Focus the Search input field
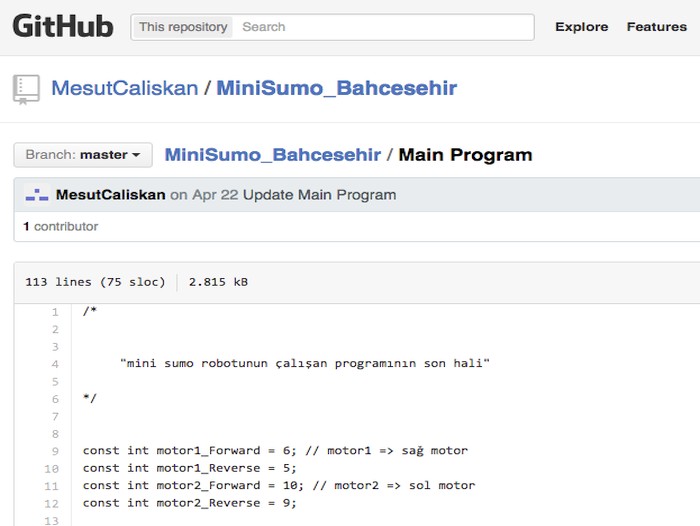This screenshot has width=700, height=526. 384,27
